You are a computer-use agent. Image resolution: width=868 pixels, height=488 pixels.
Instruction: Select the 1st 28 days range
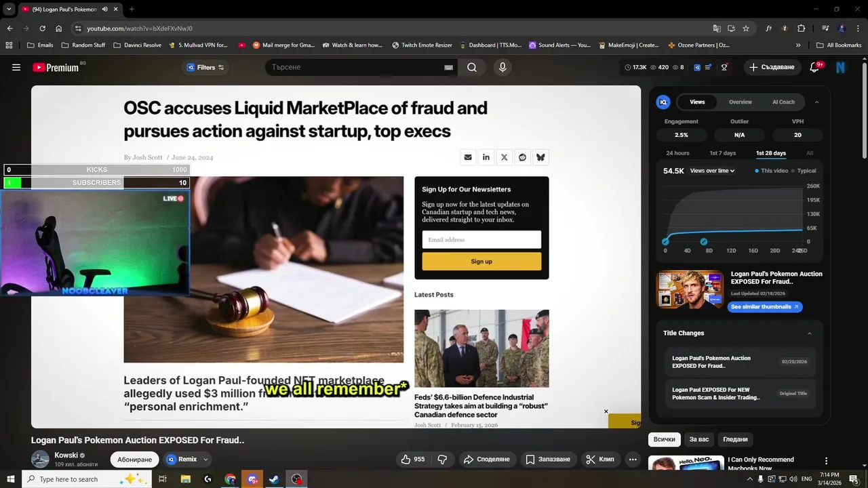point(771,153)
